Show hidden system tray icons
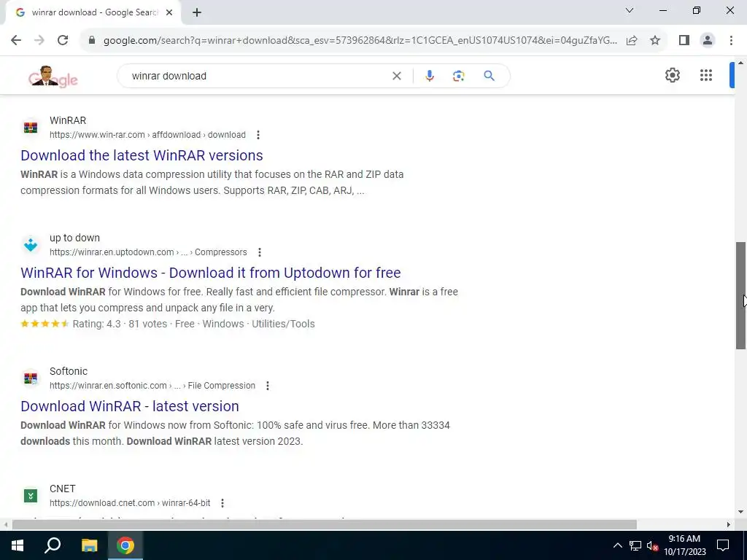The width and height of the screenshot is (747, 560). tap(617, 545)
